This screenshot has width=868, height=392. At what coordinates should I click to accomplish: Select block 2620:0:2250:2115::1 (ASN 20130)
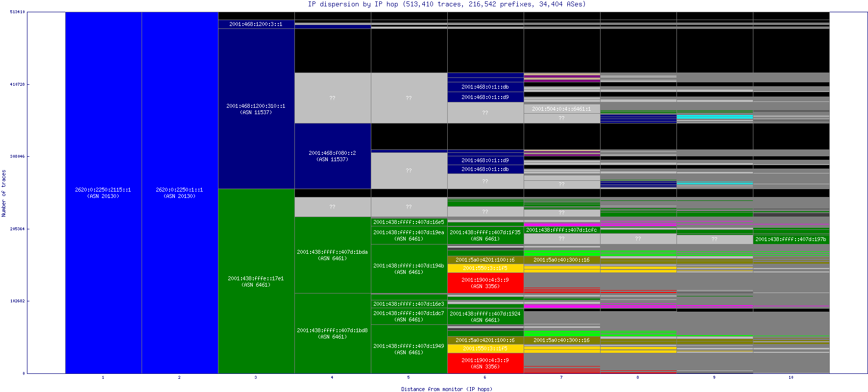tap(103, 193)
